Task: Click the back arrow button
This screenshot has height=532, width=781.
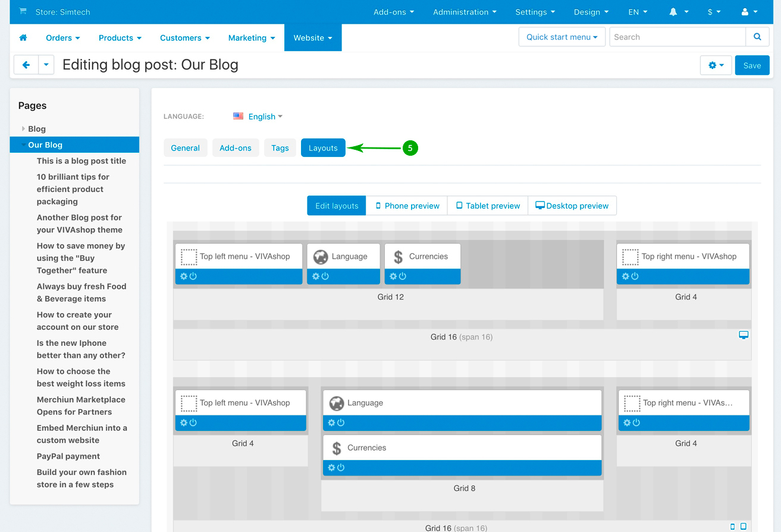Action: [x=26, y=65]
